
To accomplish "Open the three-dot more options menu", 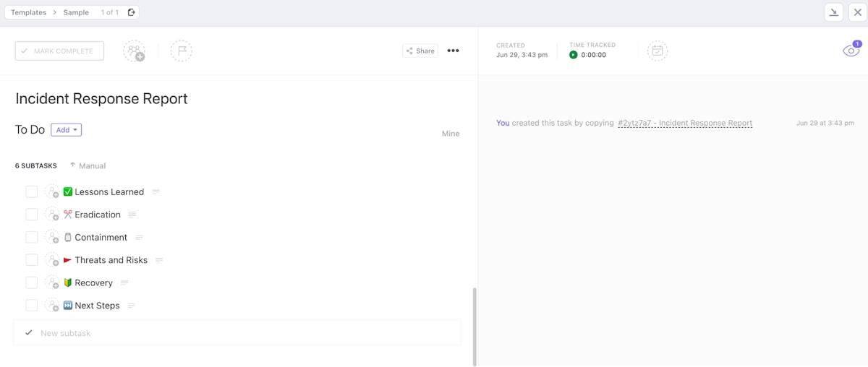I will point(453,51).
